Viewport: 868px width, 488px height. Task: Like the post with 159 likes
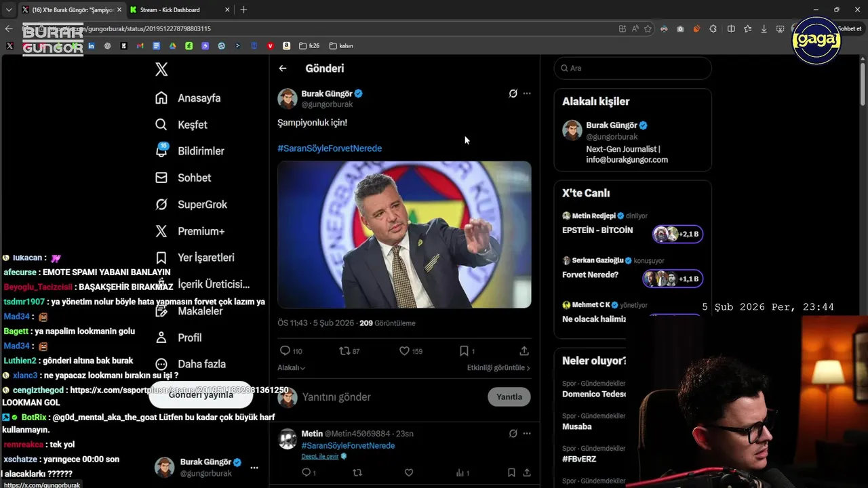tap(410, 351)
